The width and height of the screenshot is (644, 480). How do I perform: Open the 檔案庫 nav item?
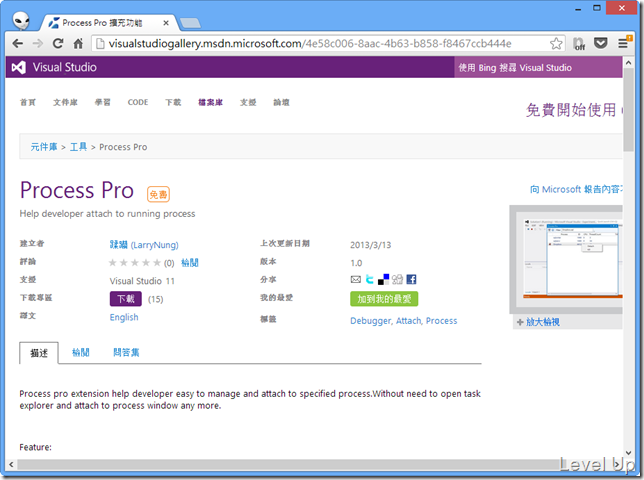point(211,102)
